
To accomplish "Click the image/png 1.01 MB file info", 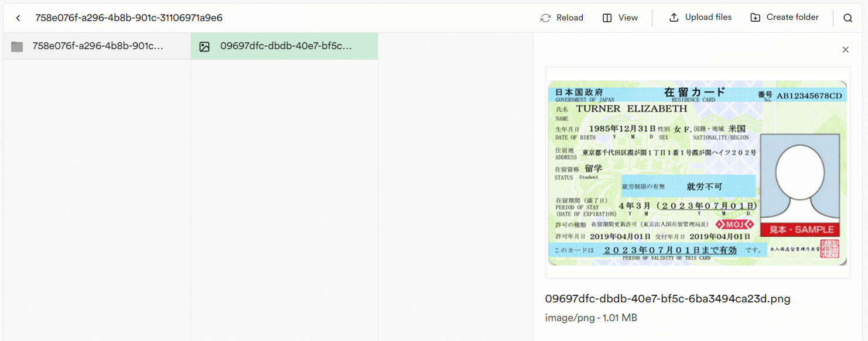I will click(x=591, y=318).
